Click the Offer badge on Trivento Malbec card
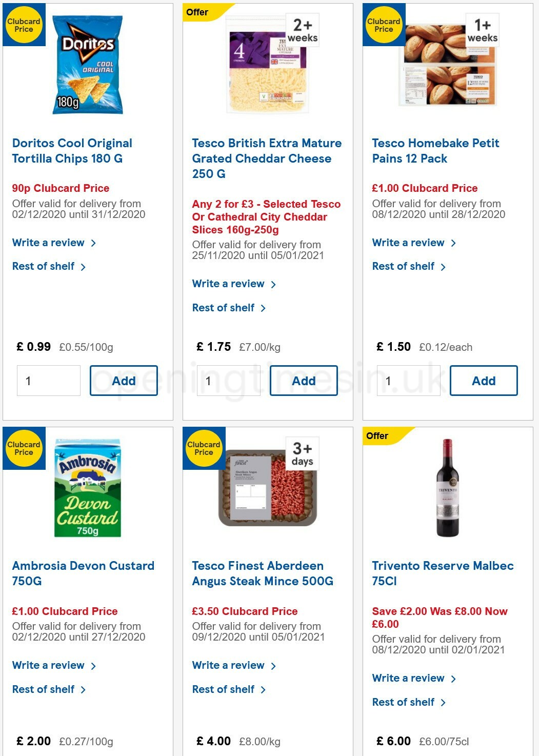The image size is (539, 756). [x=378, y=436]
